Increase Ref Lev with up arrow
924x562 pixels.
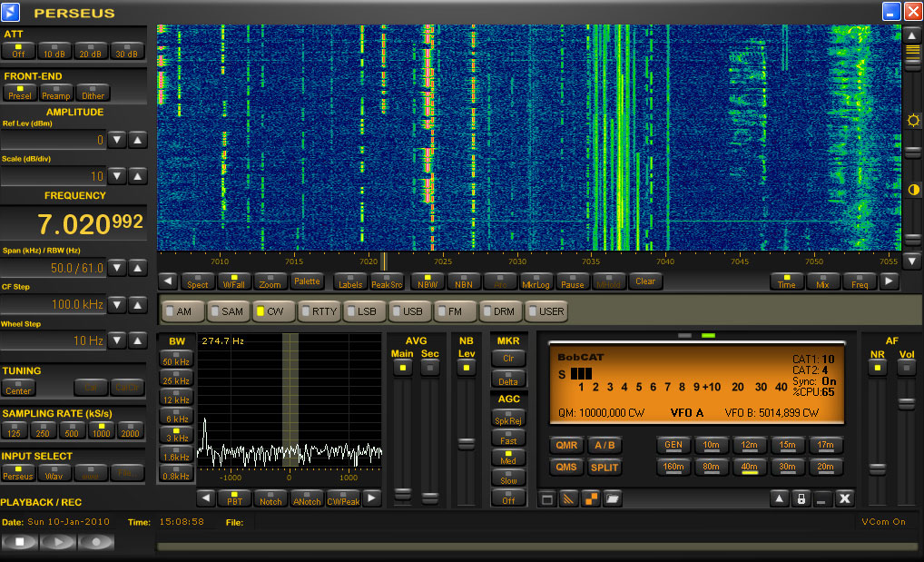[137, 140]
